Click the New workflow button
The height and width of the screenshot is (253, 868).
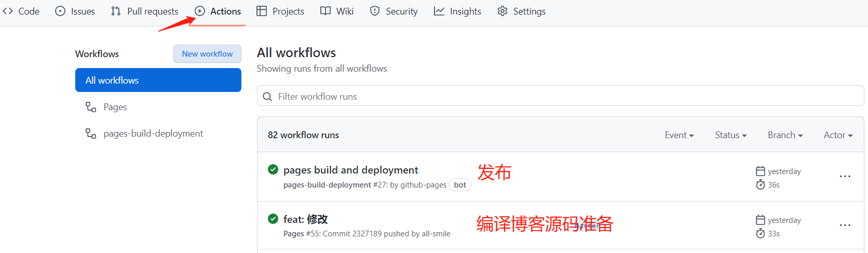[207, 54]
